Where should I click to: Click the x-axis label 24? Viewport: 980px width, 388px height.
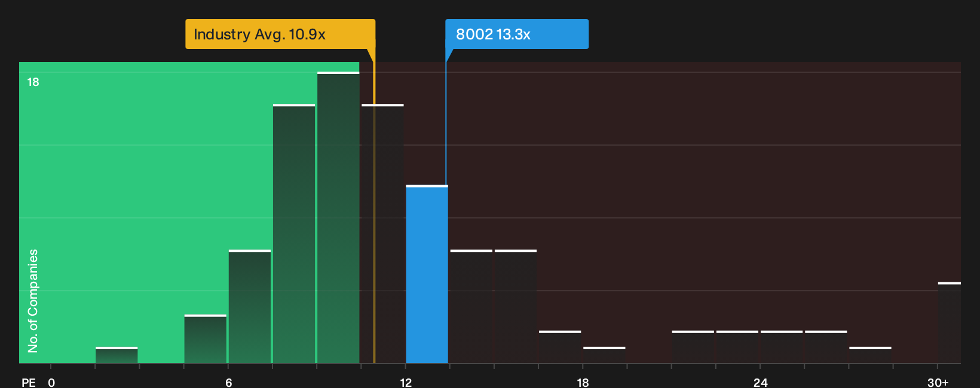tap(760, 383)
